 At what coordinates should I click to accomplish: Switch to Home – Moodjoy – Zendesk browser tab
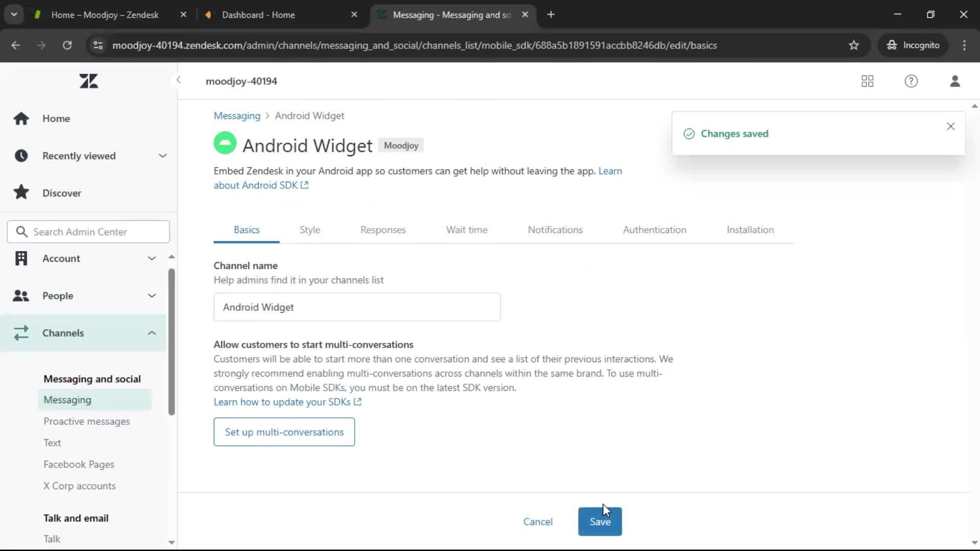(x=105, y=15)
